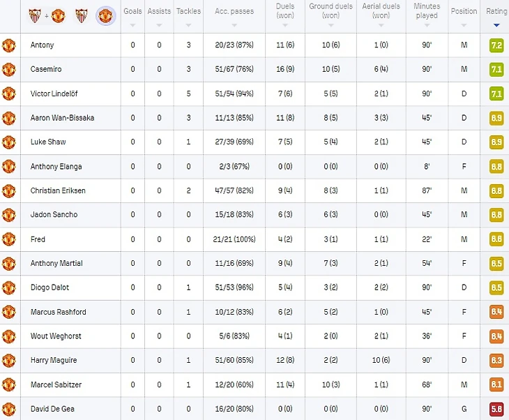Sort by Acc. passes header

[234, 15]
